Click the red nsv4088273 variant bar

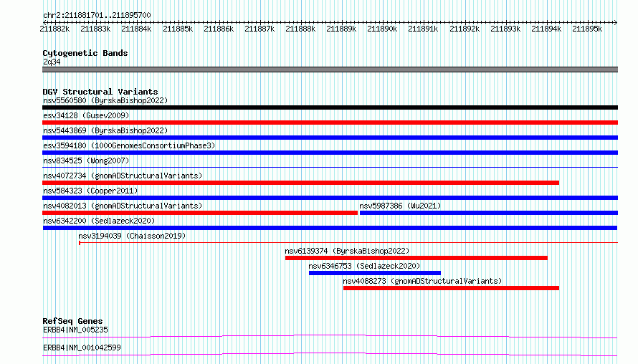[451, 288]
